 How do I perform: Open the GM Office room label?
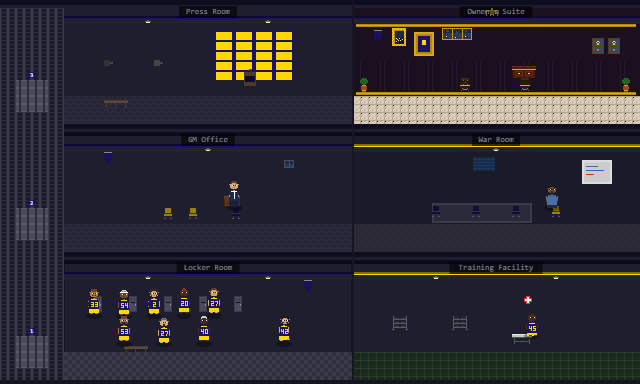point(208,140)
